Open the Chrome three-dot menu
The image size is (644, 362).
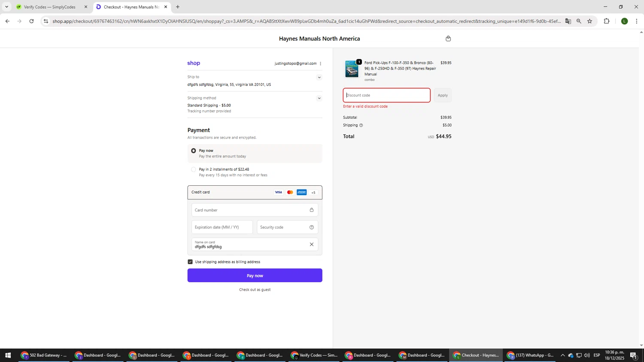pyautogui.click(x=636, y=21)
